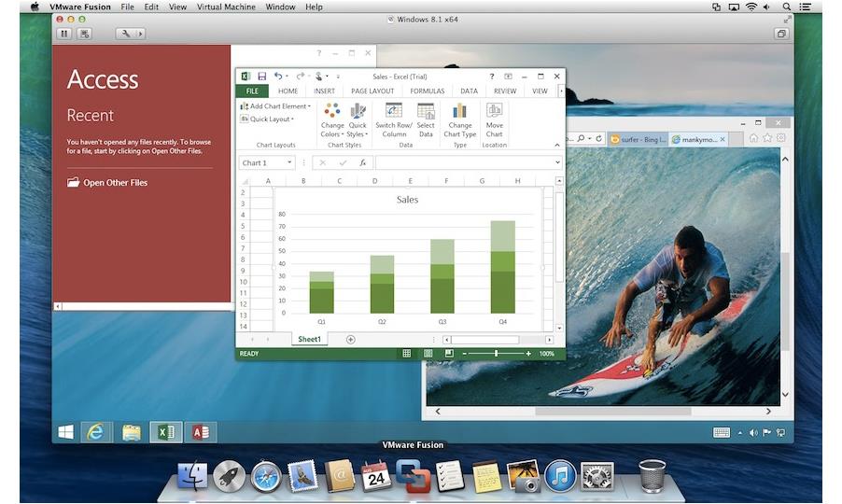
Task: Switch to the HOME ribbon tab
Action: (288, 91)
